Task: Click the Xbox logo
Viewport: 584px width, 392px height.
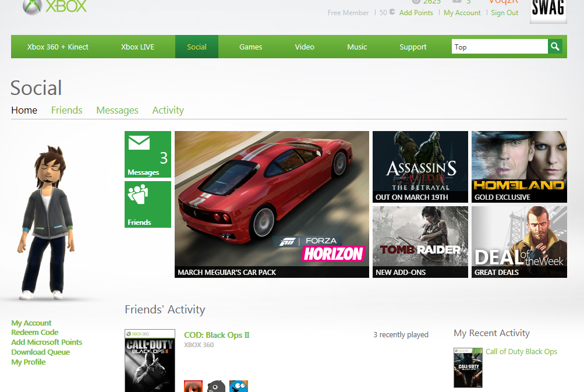Action: point(55,6)
